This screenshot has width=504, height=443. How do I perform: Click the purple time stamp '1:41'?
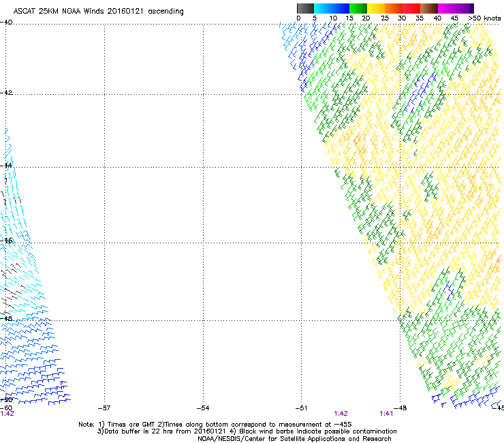pyautogui.click(x=386, y=414)
